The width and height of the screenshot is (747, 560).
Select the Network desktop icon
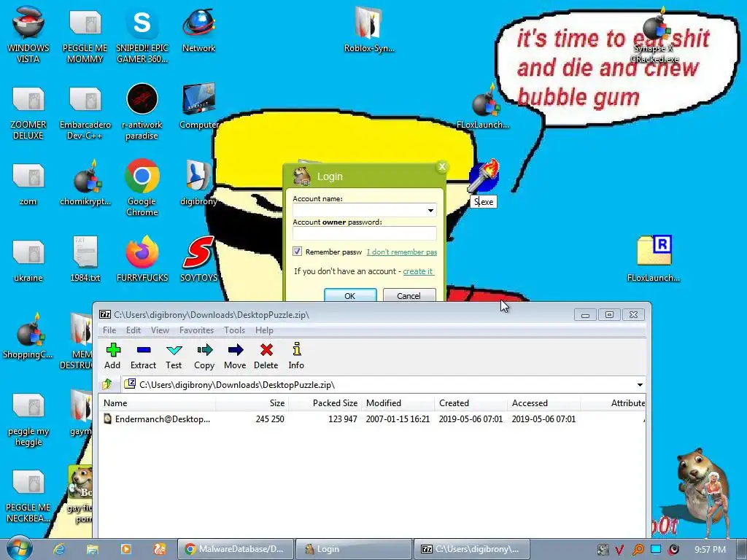(198, 29)
